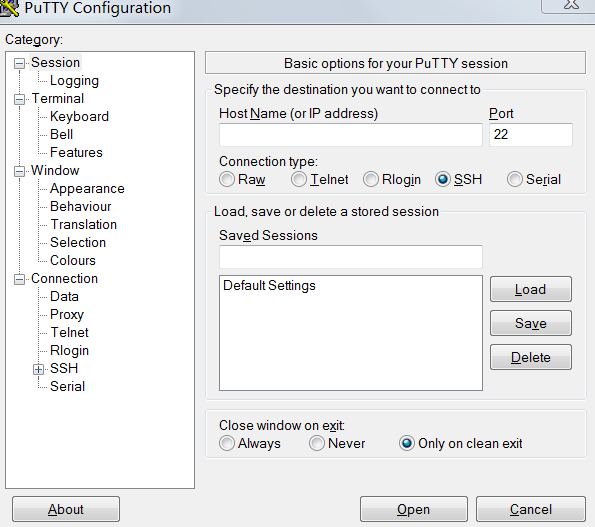Set close window on exit to Never

pyautogui.click(x=316, y=443)
